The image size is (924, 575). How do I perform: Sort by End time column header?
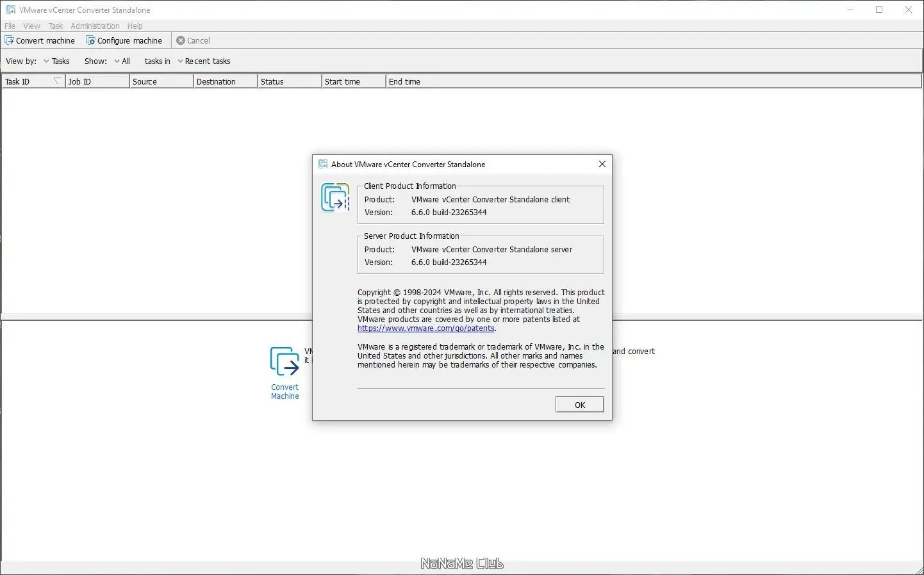(x=654, y=81)
